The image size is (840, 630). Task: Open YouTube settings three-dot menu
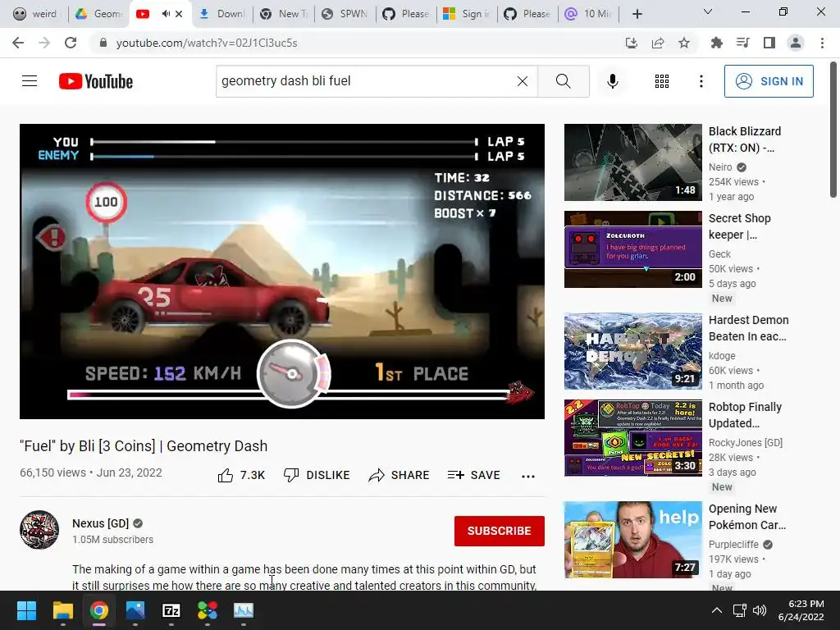click(701, 81)
